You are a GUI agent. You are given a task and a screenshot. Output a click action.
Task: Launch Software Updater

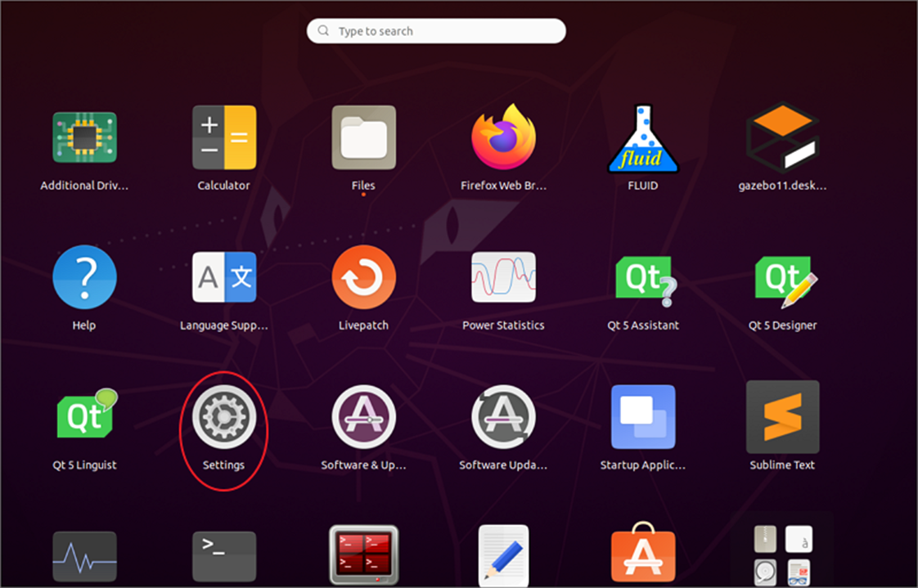click(x=503, y=416)
